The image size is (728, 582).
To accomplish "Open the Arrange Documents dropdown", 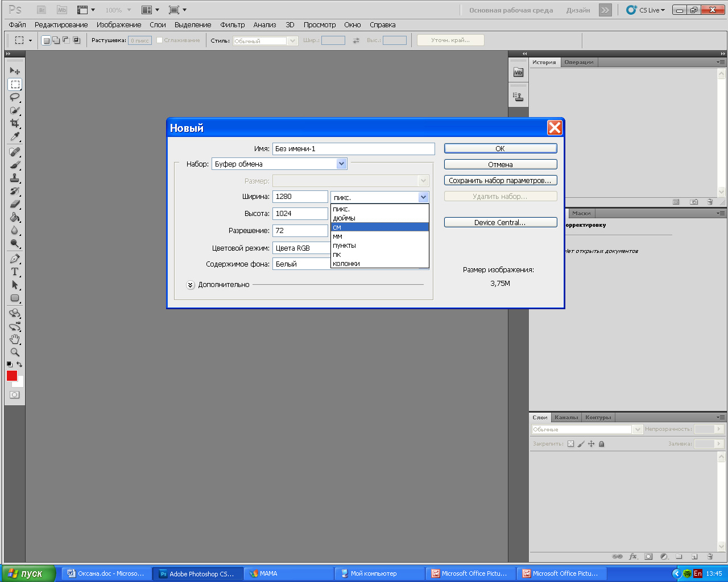I will [x=150, y=10].
